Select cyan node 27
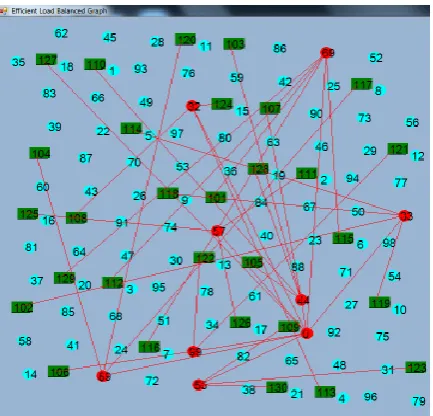The image size is (433, 416). tap(351, 305)
